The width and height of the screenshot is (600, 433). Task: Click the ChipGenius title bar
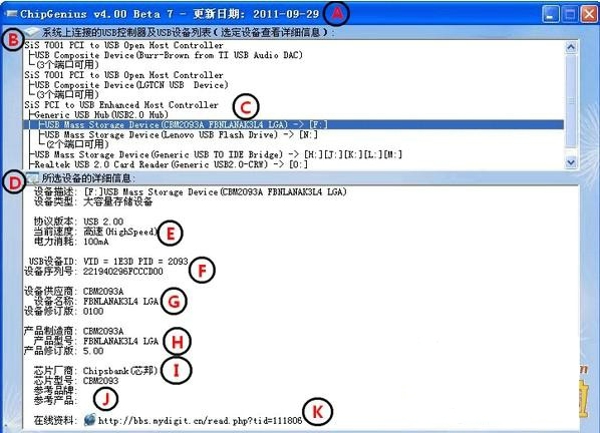tap(150, 14)
